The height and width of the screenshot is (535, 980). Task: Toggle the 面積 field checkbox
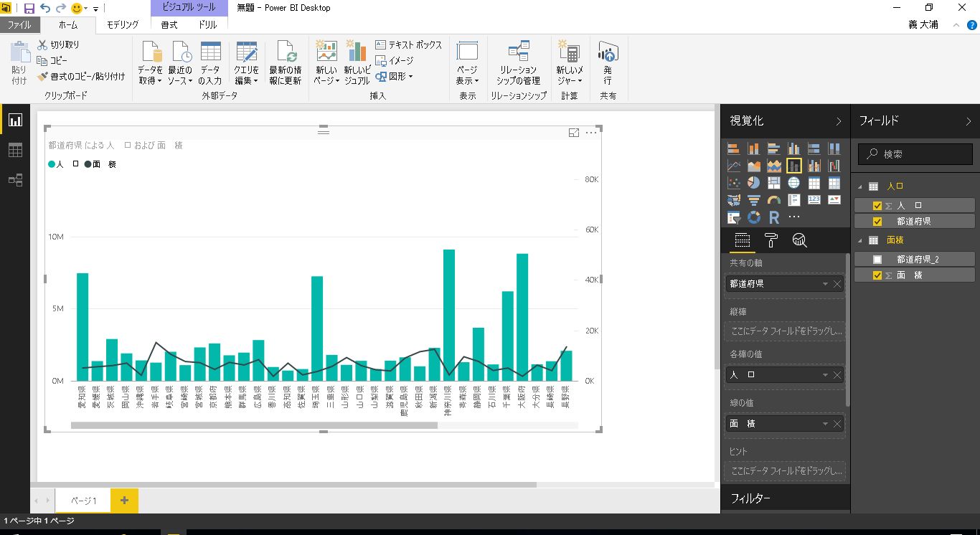pos(877,275)
